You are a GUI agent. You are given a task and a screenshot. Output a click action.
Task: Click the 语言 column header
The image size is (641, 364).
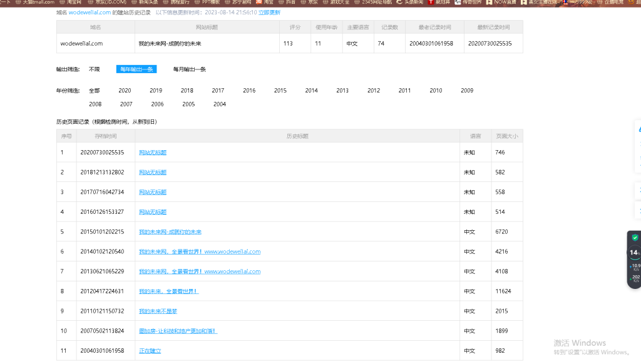(x=476, y=136)
